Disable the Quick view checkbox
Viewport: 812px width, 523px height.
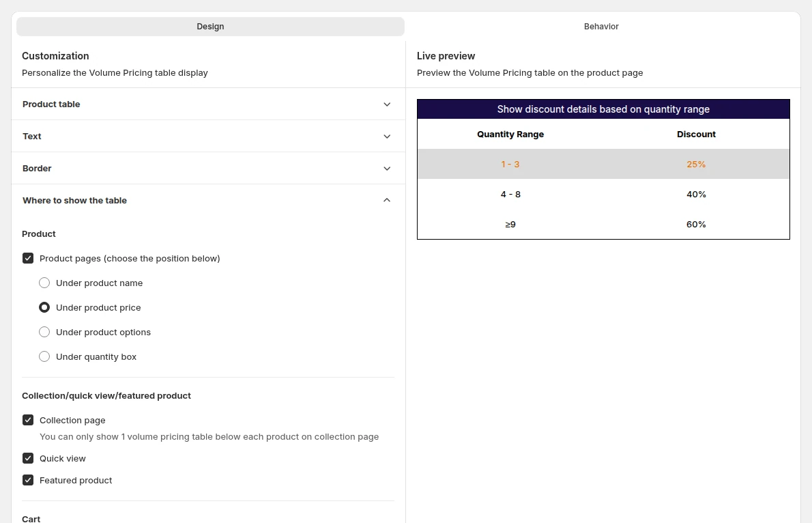point(28,458)
